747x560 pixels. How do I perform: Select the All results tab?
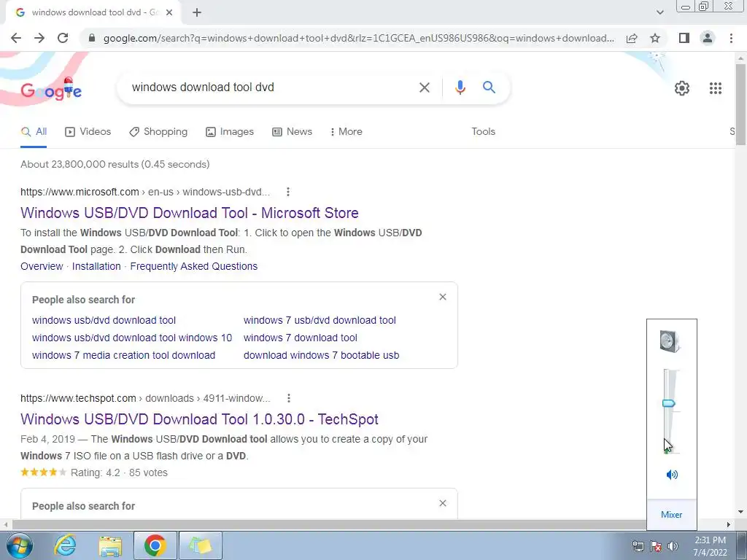pyautogui.click(x=34, y=131)
